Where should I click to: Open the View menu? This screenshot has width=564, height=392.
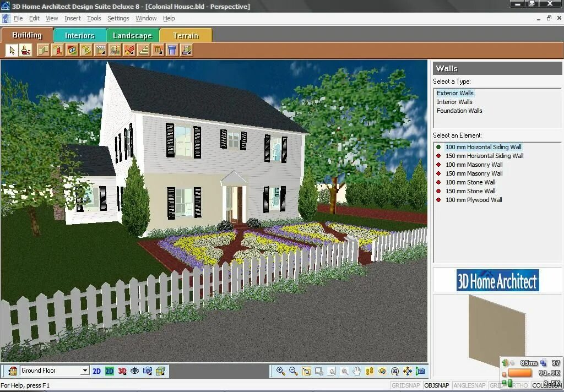52,18
